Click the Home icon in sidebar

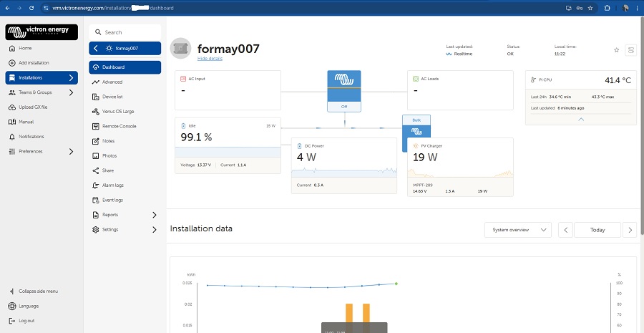click(x=11, y=48)
